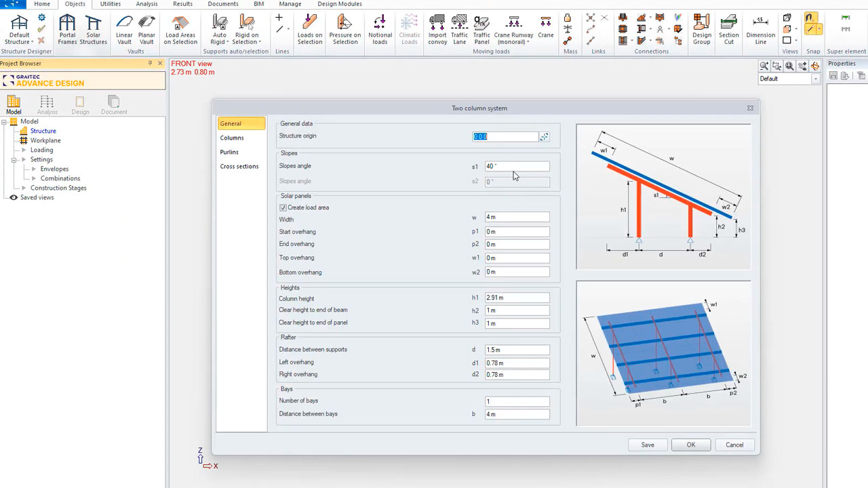Viewport: 868px width, 488px height.
Task: Switch to the Analysis ribbon tab
Action: 146,4
